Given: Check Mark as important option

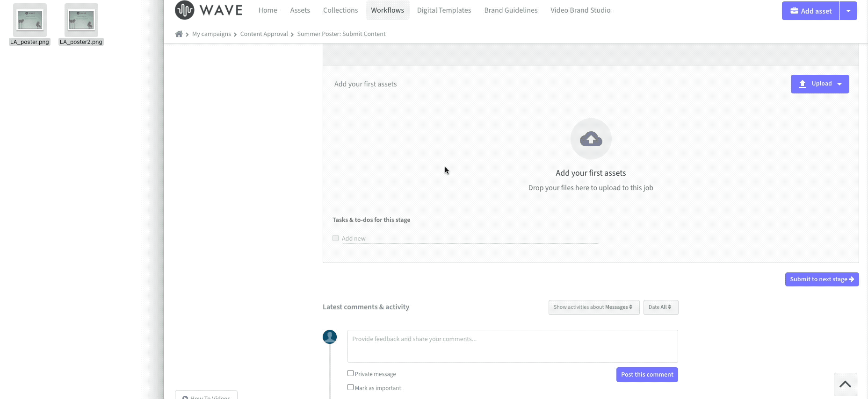Looking at the screenshot, I should (x=350, y=387).
